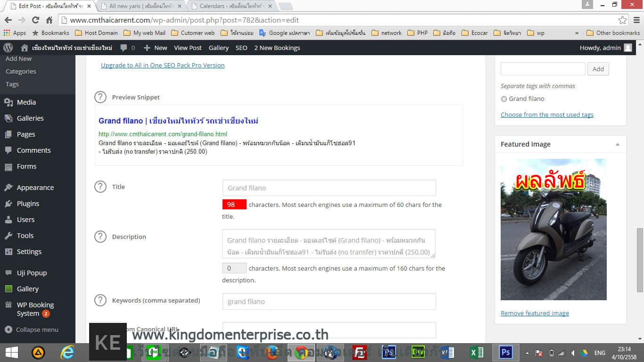Click the scooter featured image thumbnail

[x=553, y=230]
